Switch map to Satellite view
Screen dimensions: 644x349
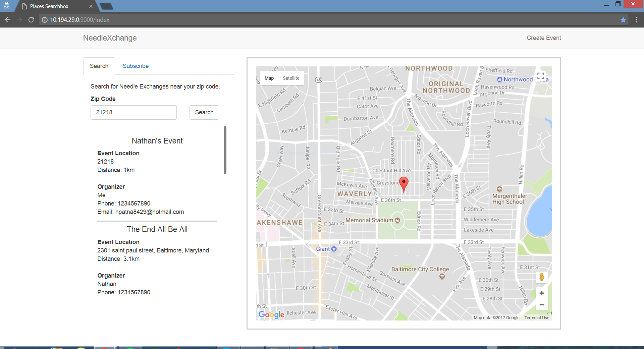[291, 78]
